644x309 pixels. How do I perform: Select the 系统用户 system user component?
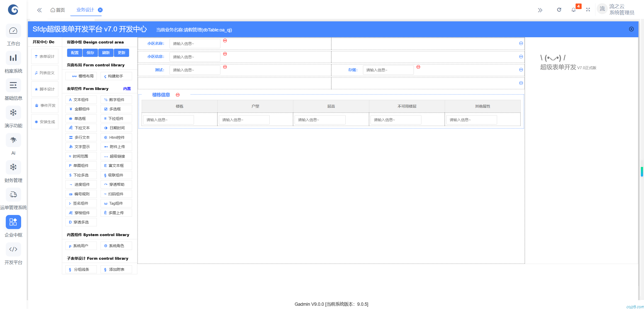pos(81,246)
